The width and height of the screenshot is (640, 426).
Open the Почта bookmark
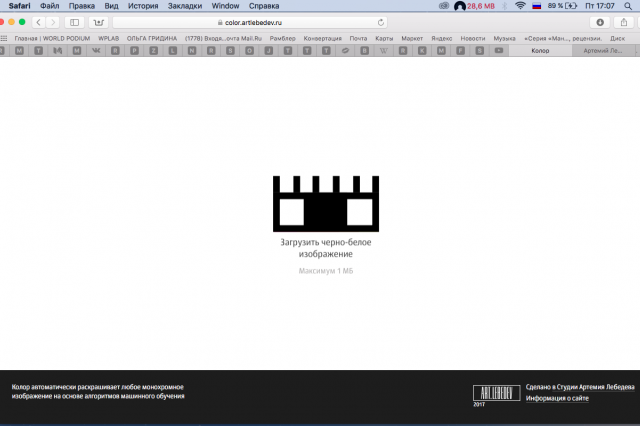click(x=358, y=38)
